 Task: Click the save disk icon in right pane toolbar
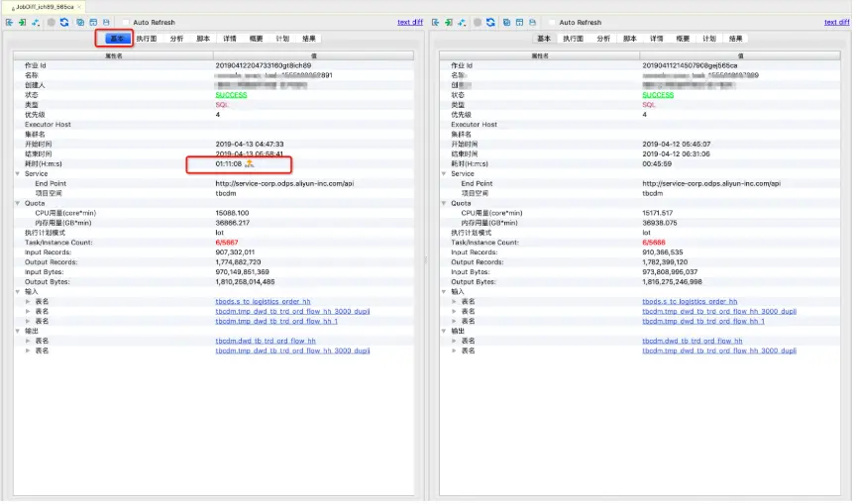[533, 23]
